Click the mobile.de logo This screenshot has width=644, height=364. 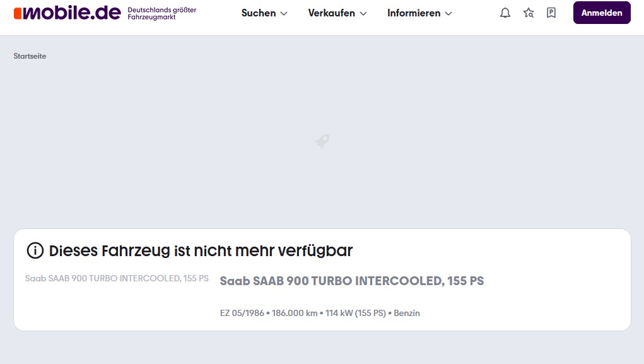click(67, 13)
